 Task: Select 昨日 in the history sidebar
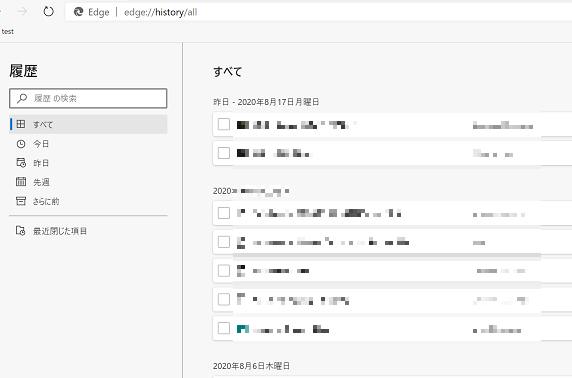(x=88, y=163)
